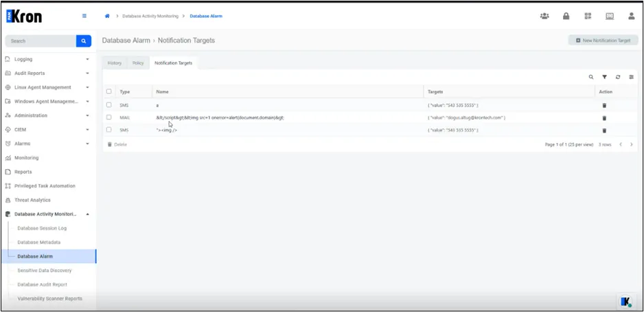Screen dimensions: 644x312
Task: Click the Logging sidebar icon
Action: [x=8, y=59]
